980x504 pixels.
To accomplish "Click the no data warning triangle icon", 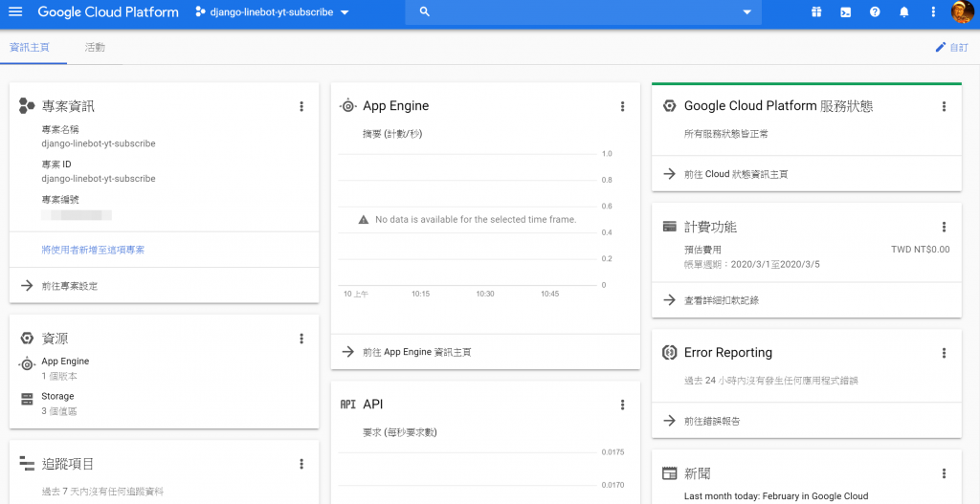I will click(x=363, y=220).
